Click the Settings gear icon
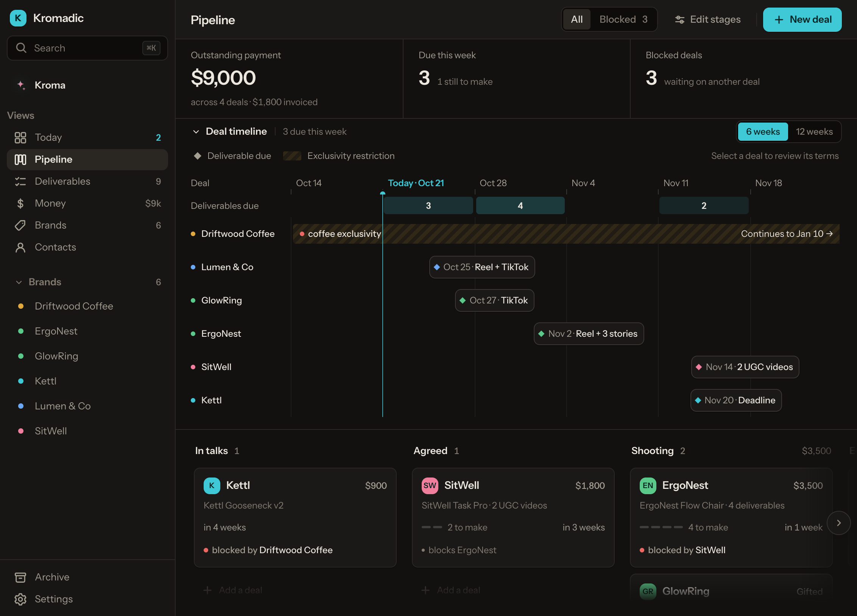 (20, 599)
